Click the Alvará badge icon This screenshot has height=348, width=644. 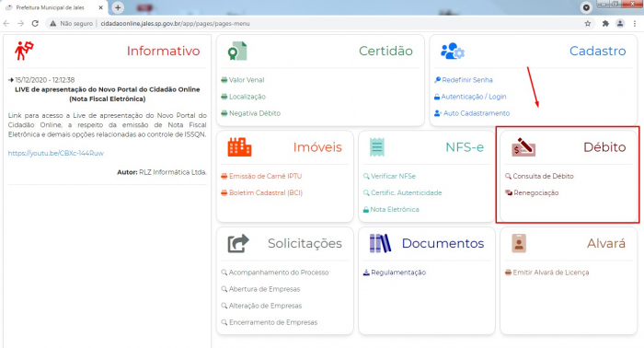click(519, 243)
